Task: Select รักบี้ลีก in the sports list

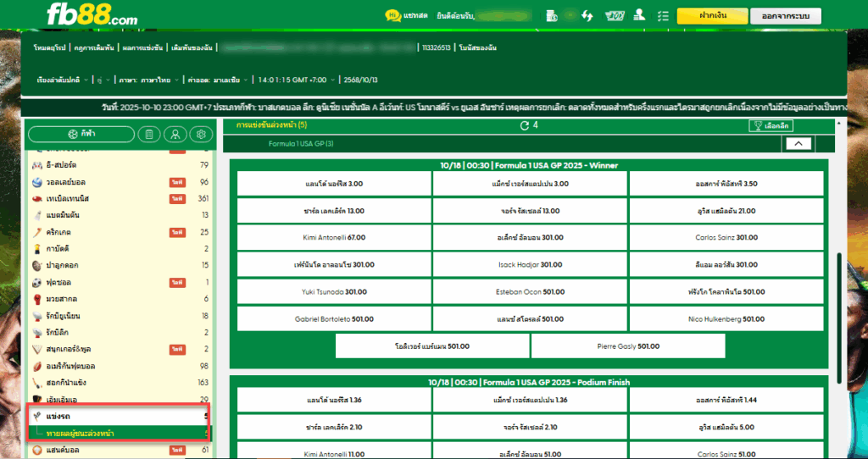Action: coord(120,332)
